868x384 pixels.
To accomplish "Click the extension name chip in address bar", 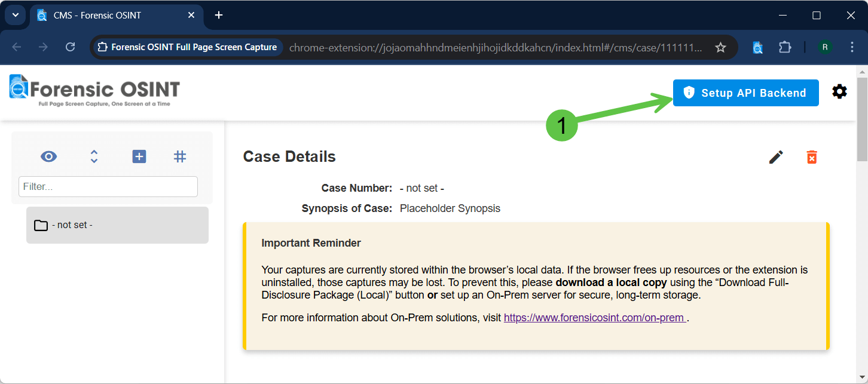I will tap(188, 47).
